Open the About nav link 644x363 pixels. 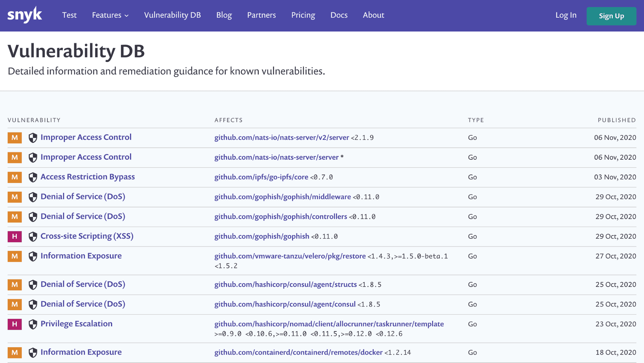(x=373, y=15)
